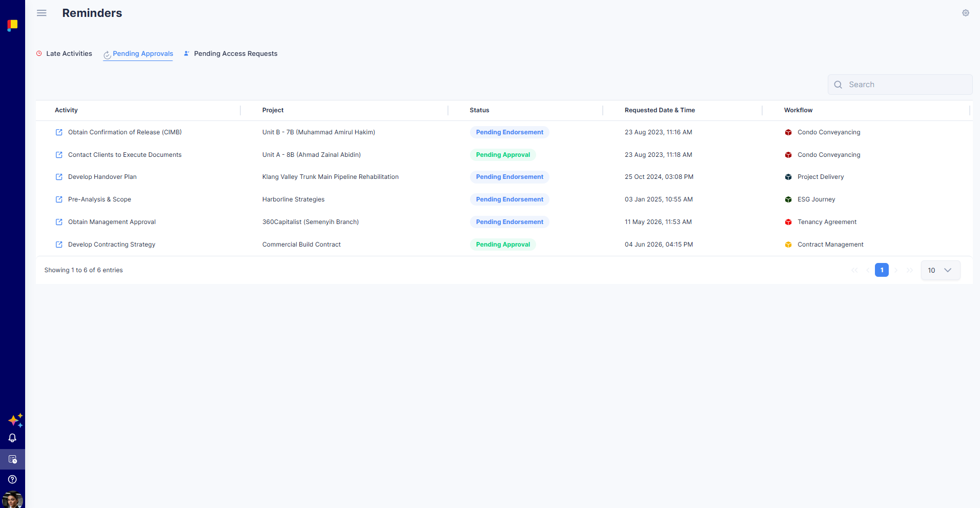Click the Late Activities clock icon
The height and width of the screenshot is (508, 980).
point(39,53)
